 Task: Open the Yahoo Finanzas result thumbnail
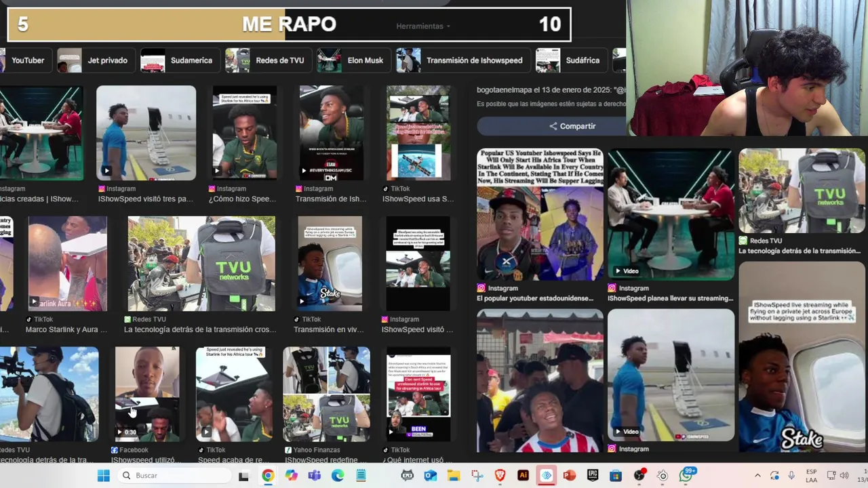click(x=326, y=394)
